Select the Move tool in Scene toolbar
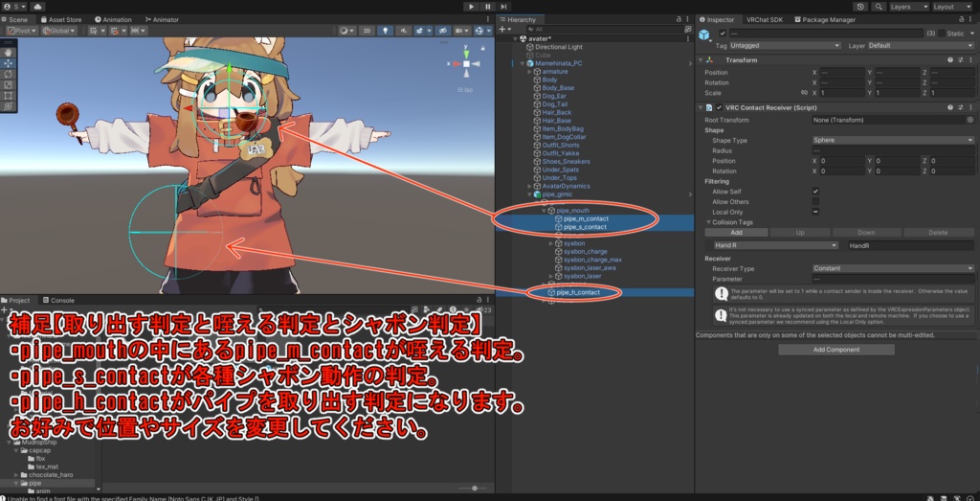This screenshot has width=980, height=501. pos(8,63)
